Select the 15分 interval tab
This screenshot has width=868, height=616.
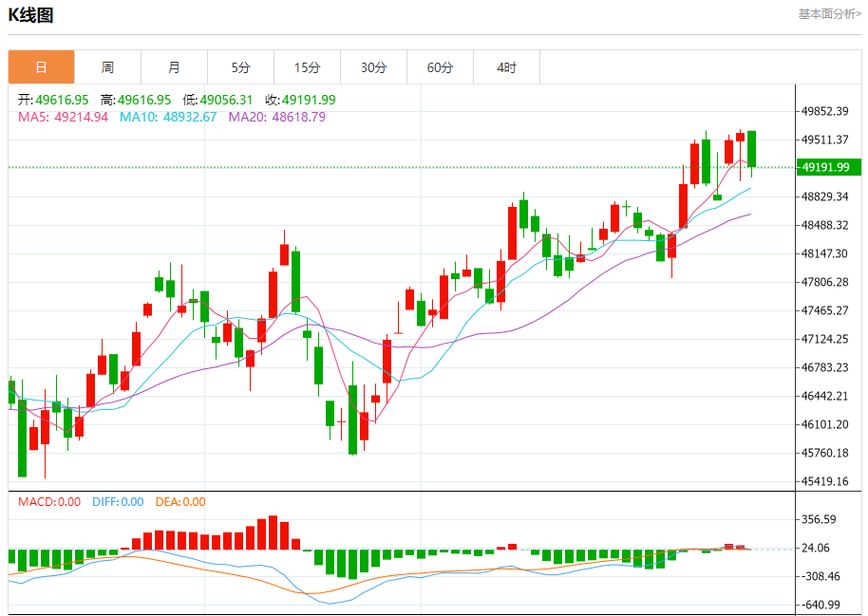pyautogui.click(x=307, y=67)
